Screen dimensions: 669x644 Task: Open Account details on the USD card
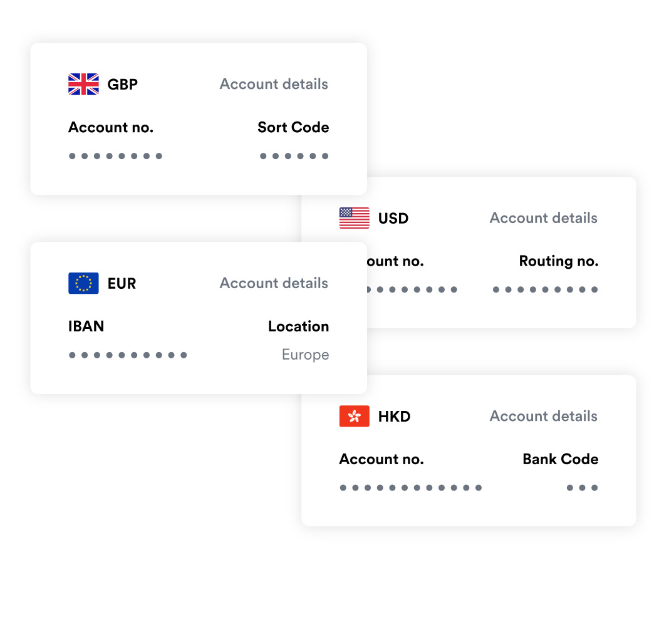tap(543, 218)
